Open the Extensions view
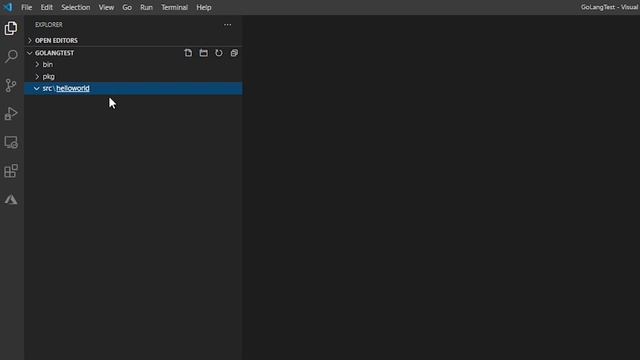 coord(11,171)
